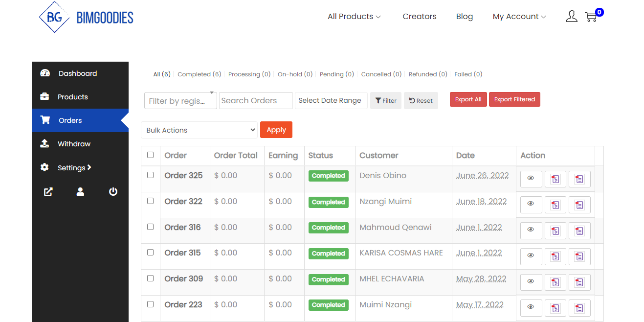Click the Withdraw upload icon in sidebar
Viewport: 644px width, 322px height.
(x=44, y=144)
